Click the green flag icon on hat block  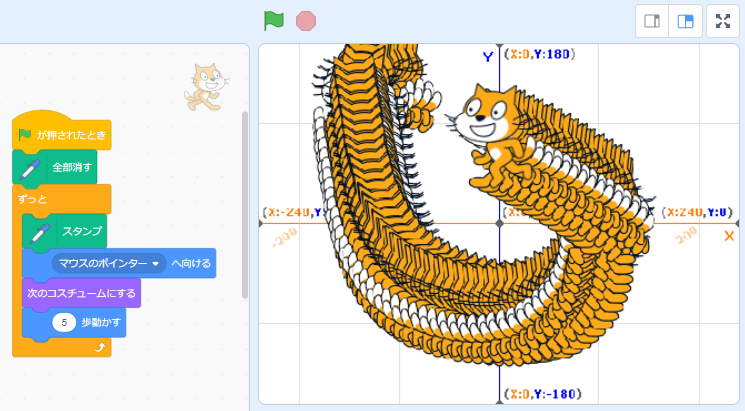tap(25, 135)
